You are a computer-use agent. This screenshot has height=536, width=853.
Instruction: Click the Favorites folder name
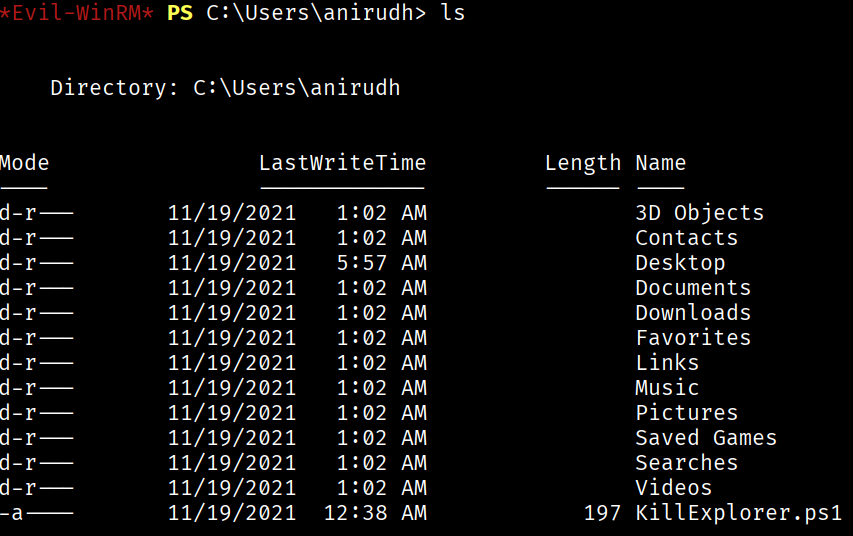[693, 338]
